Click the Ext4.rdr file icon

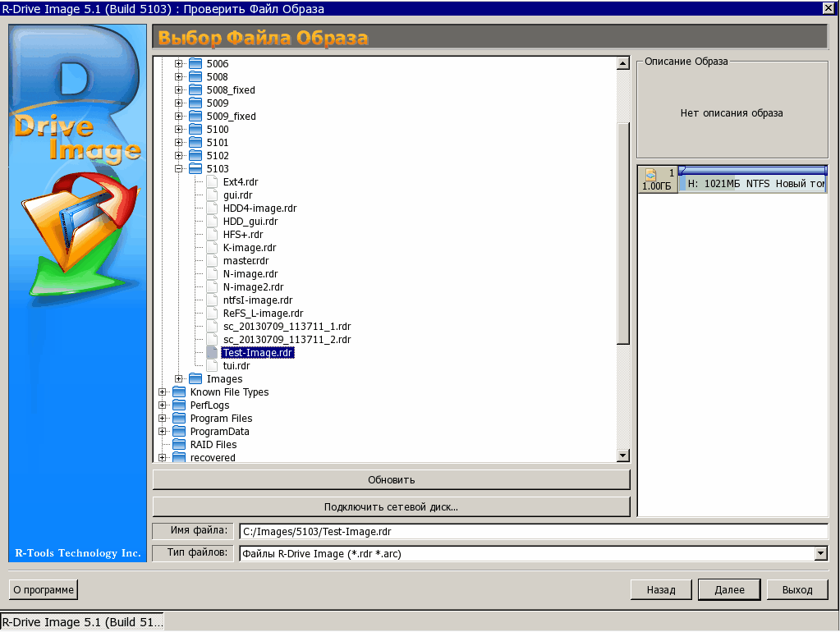pyautogui.click(x=212, y=181)
